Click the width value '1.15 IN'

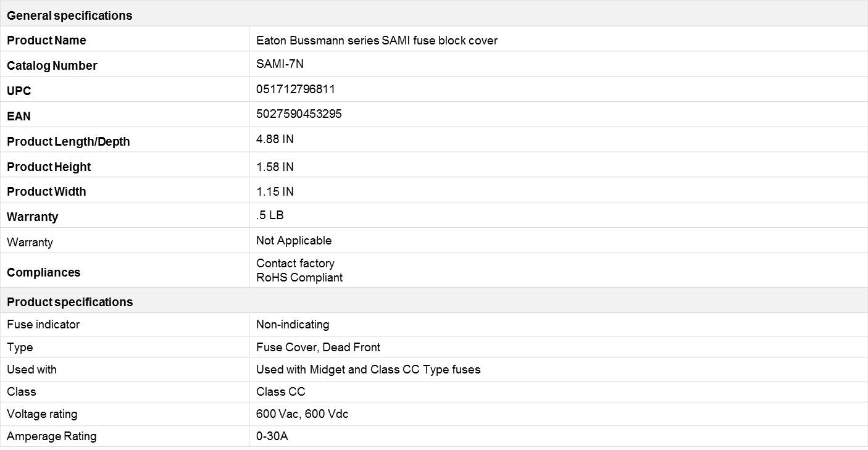tap(275, 192)
